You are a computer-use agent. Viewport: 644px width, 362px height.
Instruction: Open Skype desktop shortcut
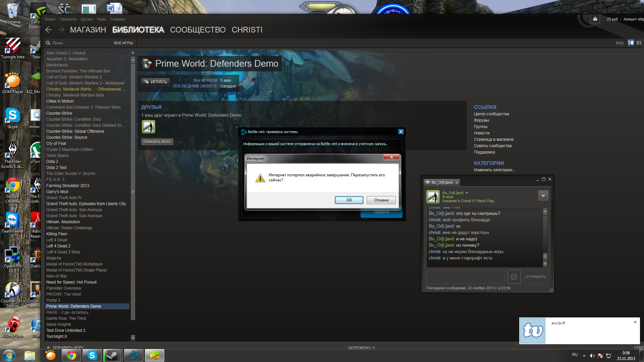pyautogui.click(x=12, y=118)
